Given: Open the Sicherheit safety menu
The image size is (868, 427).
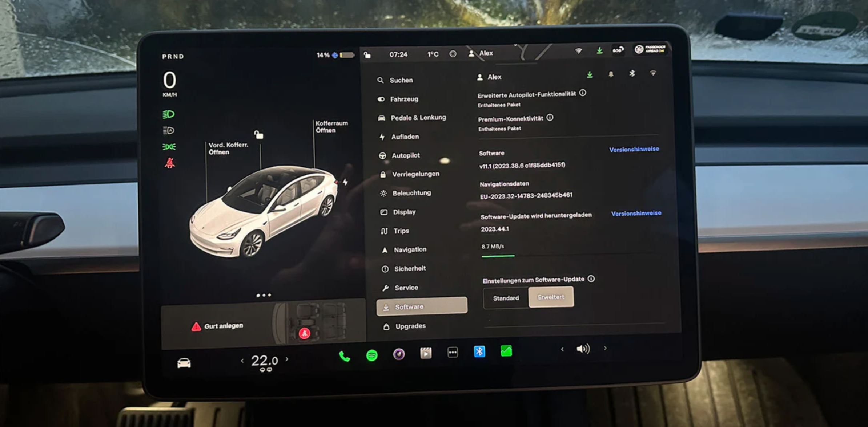Looking at the screenshot, I should tap(404, 269).
